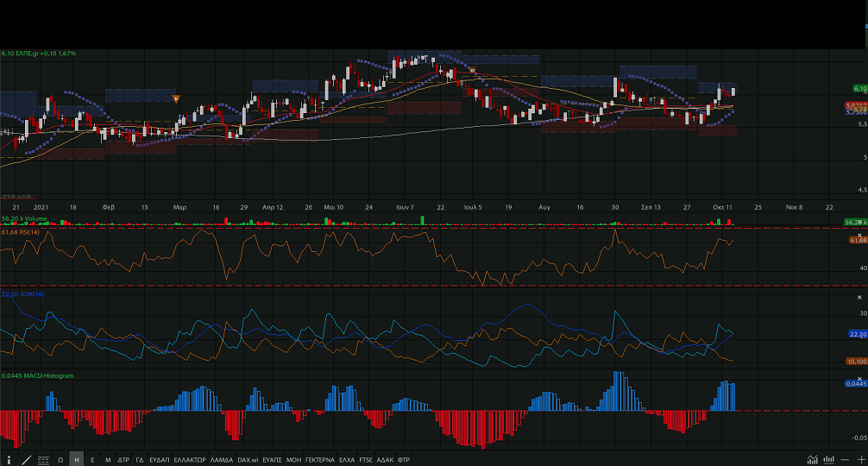868x466 pixels.
Task: Open the indicators bar-chart icon
Action: tap(828, 460)
